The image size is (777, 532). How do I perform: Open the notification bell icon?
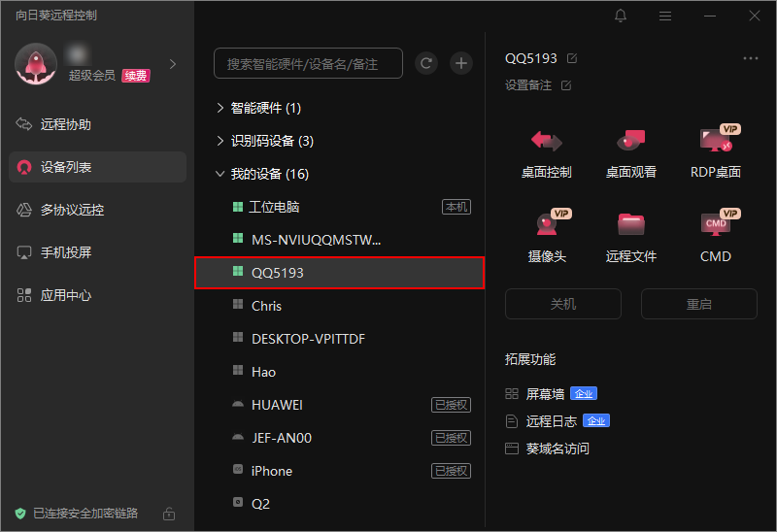click(x=621, y=16)
